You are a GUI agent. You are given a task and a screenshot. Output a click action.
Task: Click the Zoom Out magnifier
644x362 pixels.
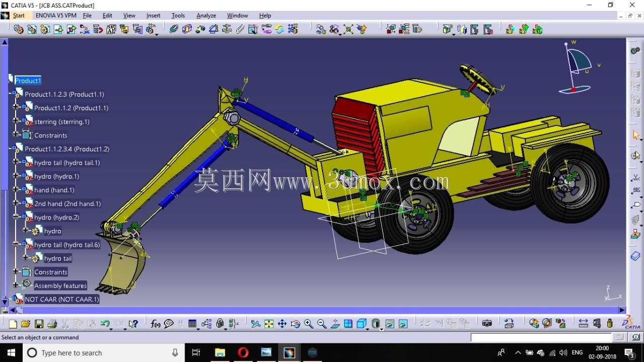tap(321, 324)
